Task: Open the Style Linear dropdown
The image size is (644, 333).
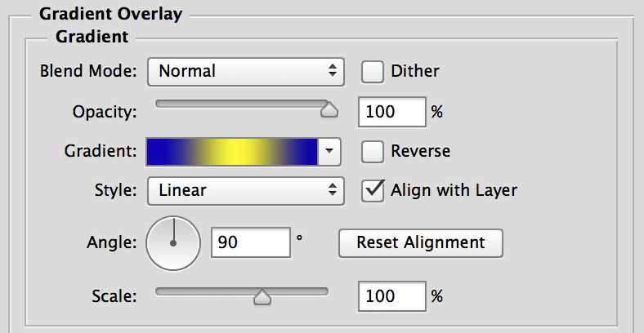Action: [x=246, y=191]
